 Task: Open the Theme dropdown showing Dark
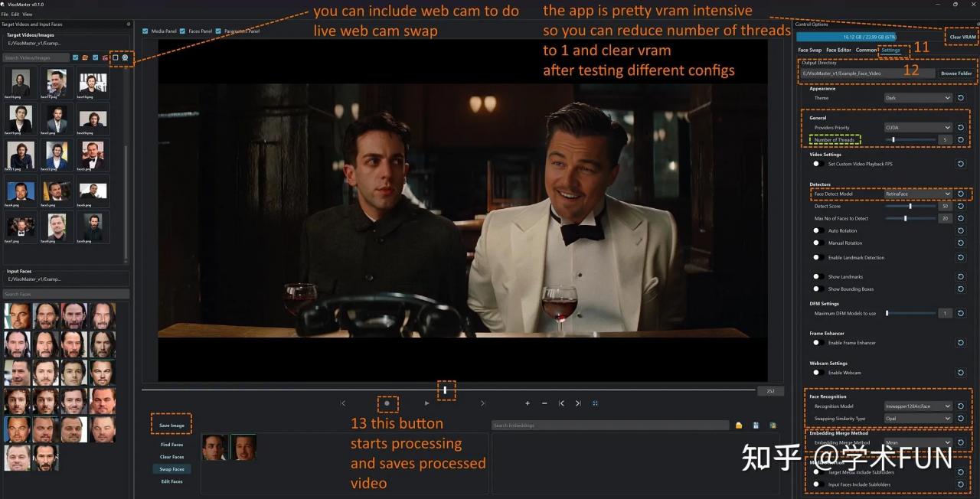(918, 98)
